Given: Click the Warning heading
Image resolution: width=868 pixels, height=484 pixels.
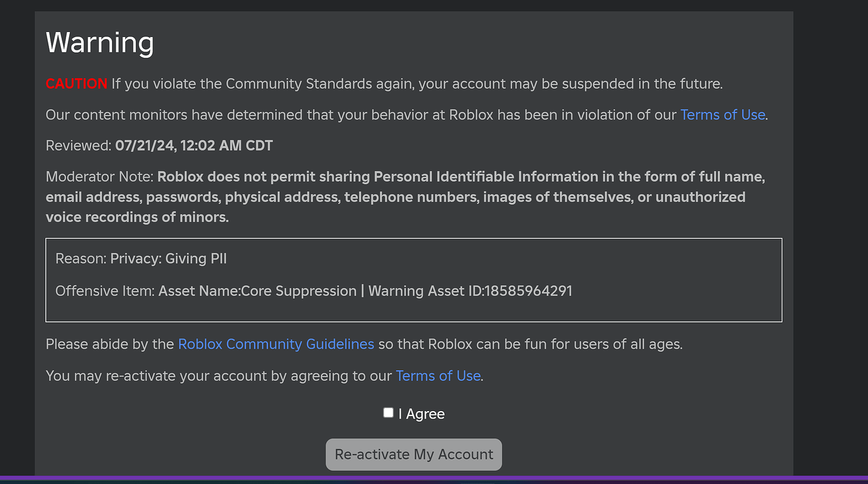Looking at the screenshot, I should click(x=100, y=43).
